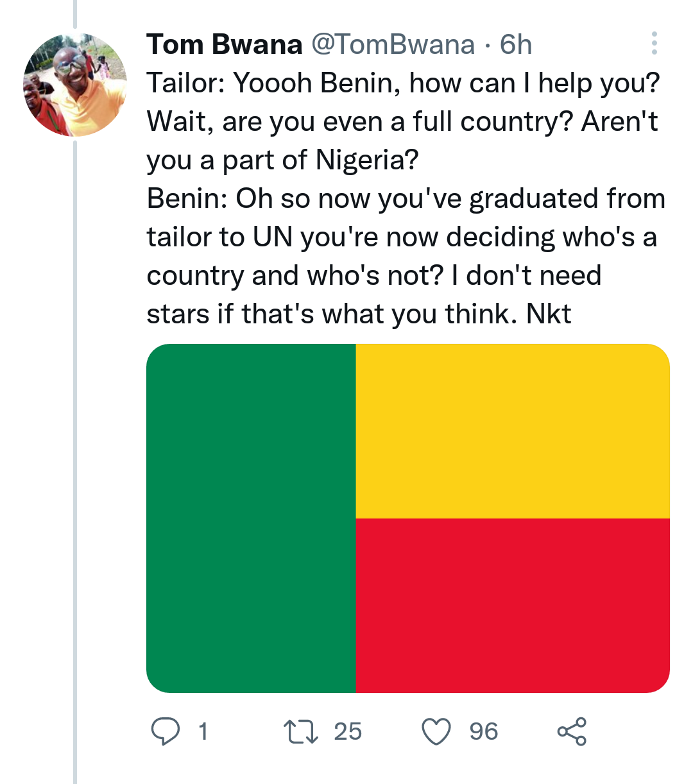This screenshot has height=784, width=693.
Task: Click the like count 96
Action: click(x=483, y=731)
